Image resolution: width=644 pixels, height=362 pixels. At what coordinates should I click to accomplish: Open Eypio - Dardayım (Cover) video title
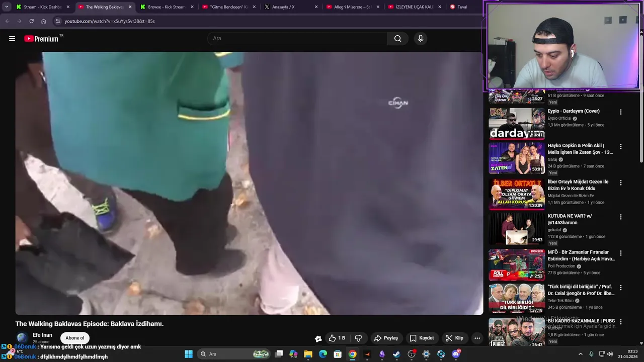574,111
